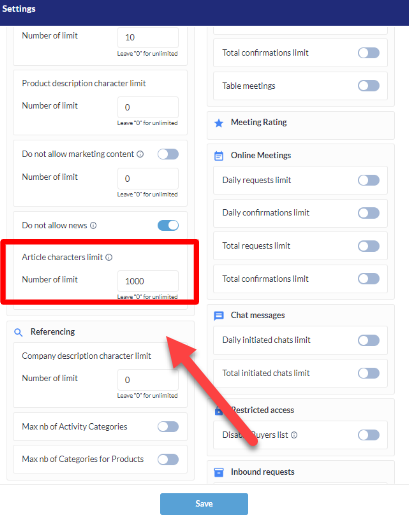Click the Referencing magnifier icon
This screenshot has width=409, height=515.
coord(18,332)
